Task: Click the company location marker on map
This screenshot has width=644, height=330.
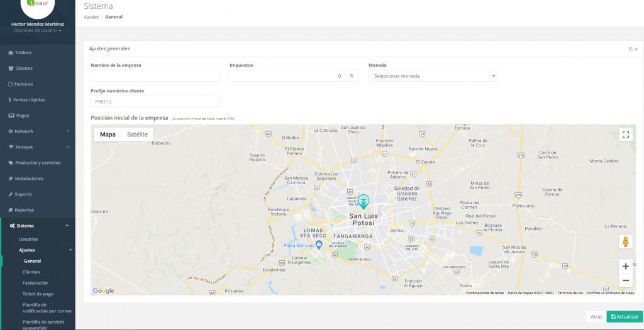Action: (364, 202)
